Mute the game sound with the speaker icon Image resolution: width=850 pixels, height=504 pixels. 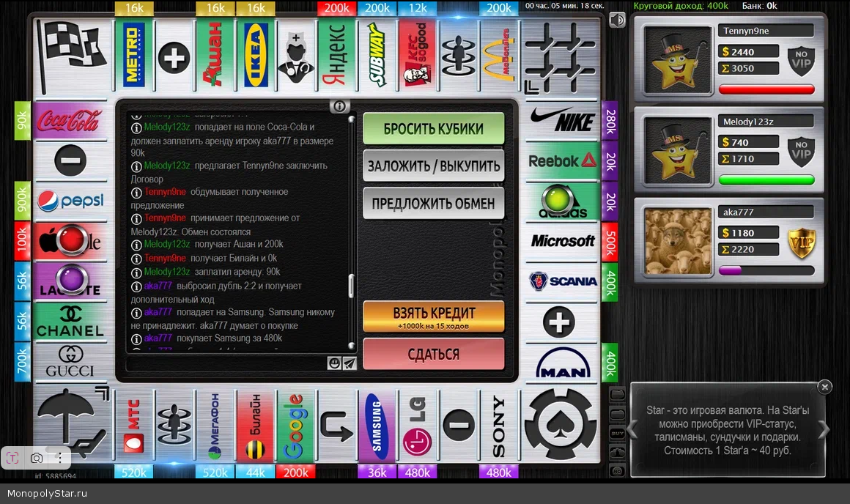click(617, 21)
